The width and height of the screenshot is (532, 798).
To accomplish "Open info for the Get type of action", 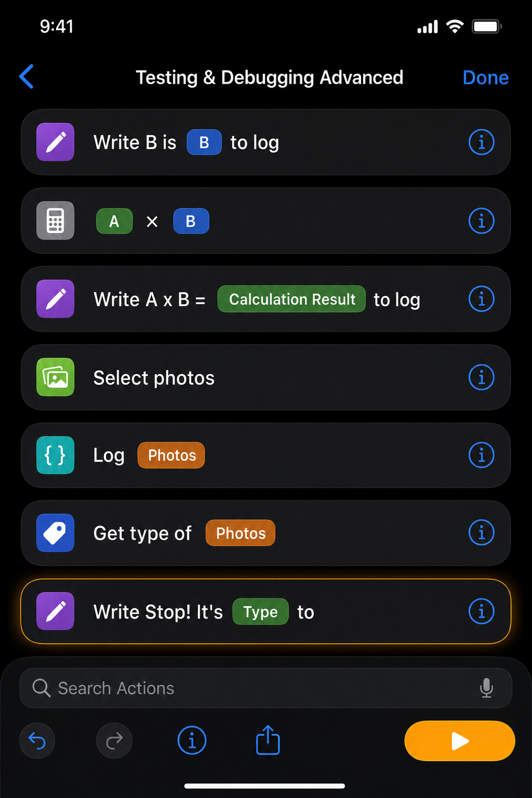I will pos(482,533).
